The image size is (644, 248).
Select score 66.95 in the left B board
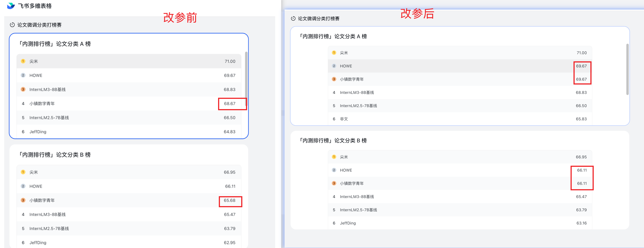[229, 172]
